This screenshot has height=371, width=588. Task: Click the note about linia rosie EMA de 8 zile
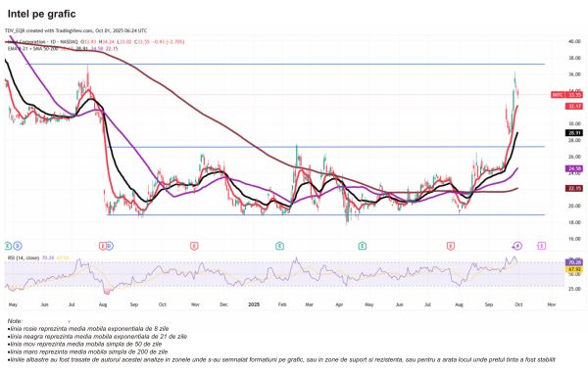click(88, 329)
